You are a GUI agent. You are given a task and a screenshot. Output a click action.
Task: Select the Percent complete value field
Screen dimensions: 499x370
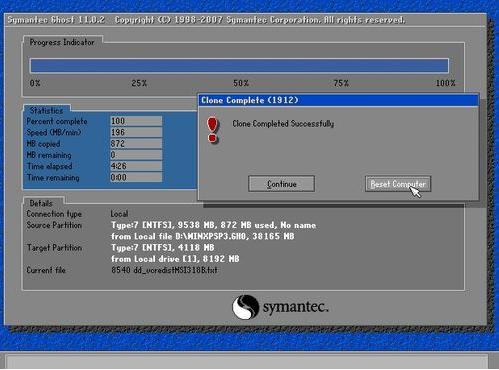[x=136, y=121]
